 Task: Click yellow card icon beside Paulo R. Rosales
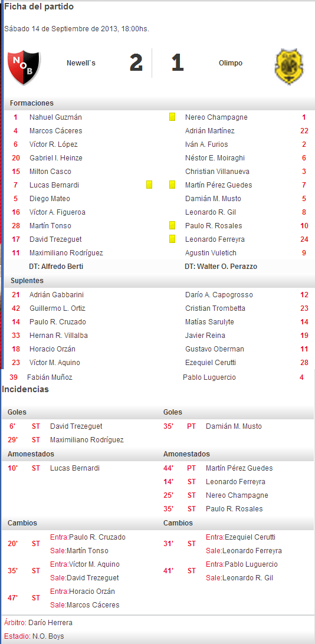click(172, 225)
